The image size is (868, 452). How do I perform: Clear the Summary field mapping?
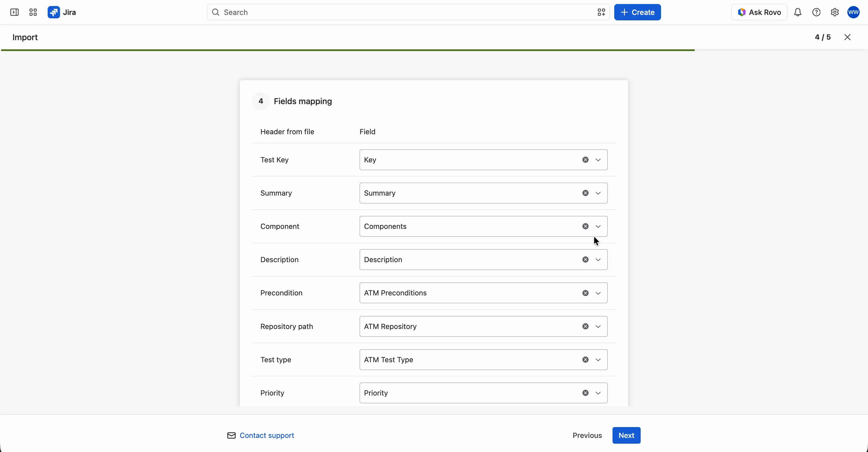click(586, 193)
